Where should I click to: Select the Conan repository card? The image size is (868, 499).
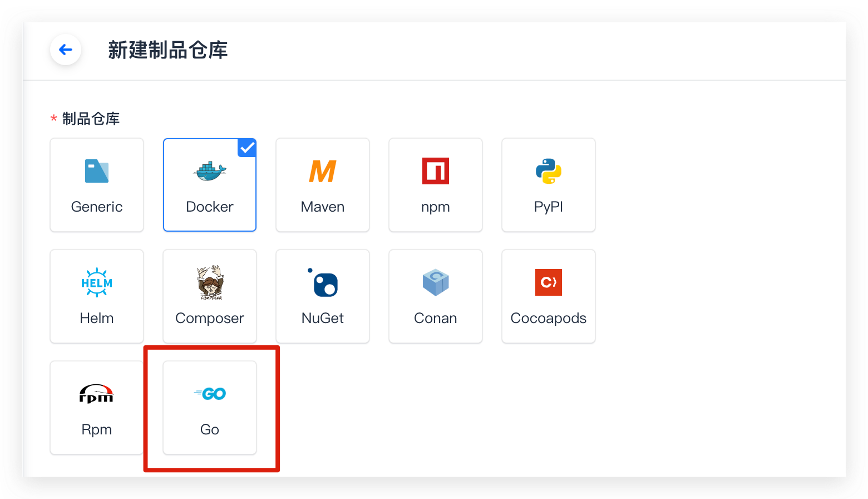click(436, 296)
